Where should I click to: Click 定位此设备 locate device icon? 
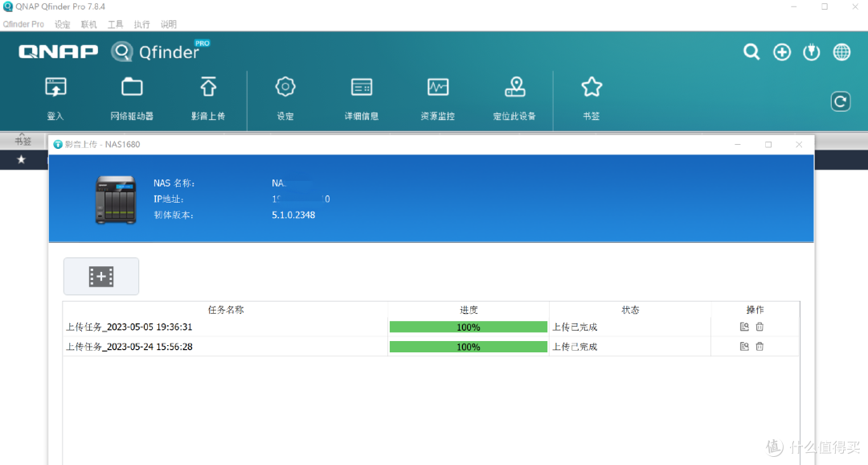[x=515, y=87]
